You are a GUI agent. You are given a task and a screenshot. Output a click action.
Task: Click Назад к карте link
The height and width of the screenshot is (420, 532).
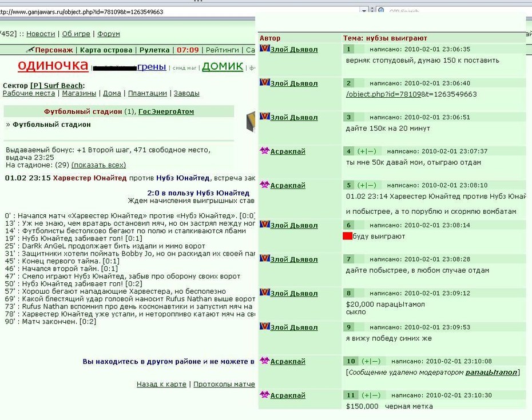point(161,385)
